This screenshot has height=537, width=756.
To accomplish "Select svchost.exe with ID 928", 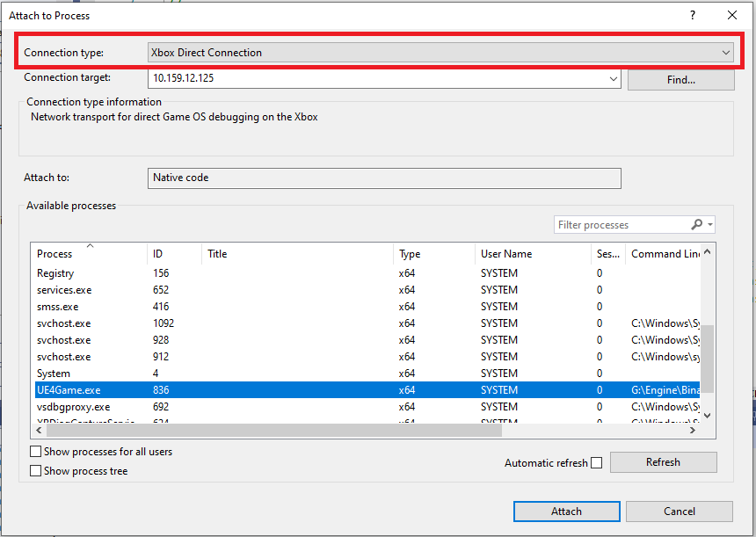I will coord(367,340).
